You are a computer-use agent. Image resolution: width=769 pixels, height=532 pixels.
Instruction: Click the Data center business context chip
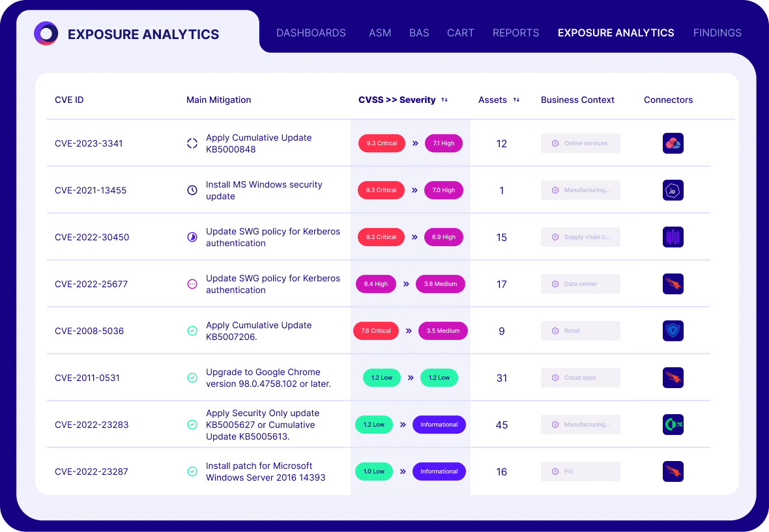[580, 284]
